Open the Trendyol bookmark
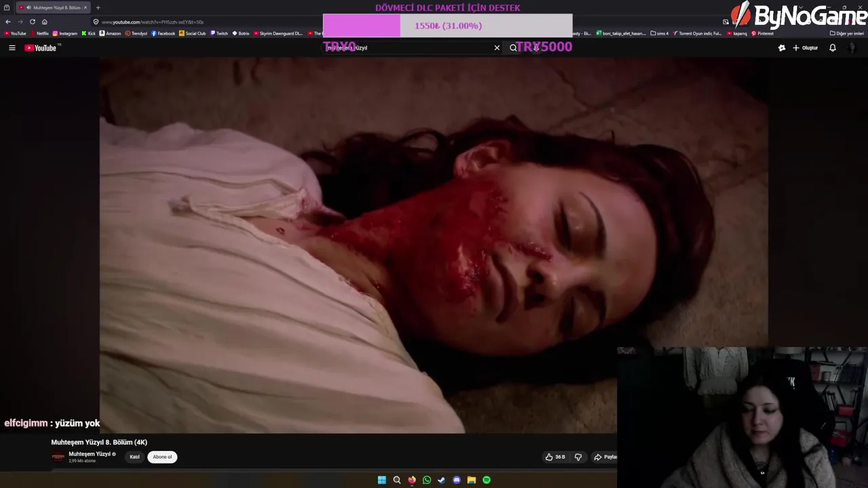Viewport: 868px width, 488px height. coord(136,33)
